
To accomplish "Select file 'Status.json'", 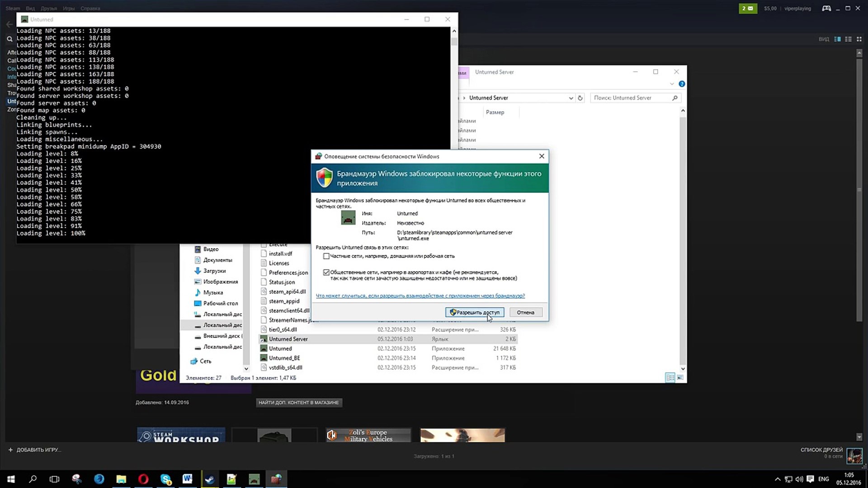I will 282,282.
